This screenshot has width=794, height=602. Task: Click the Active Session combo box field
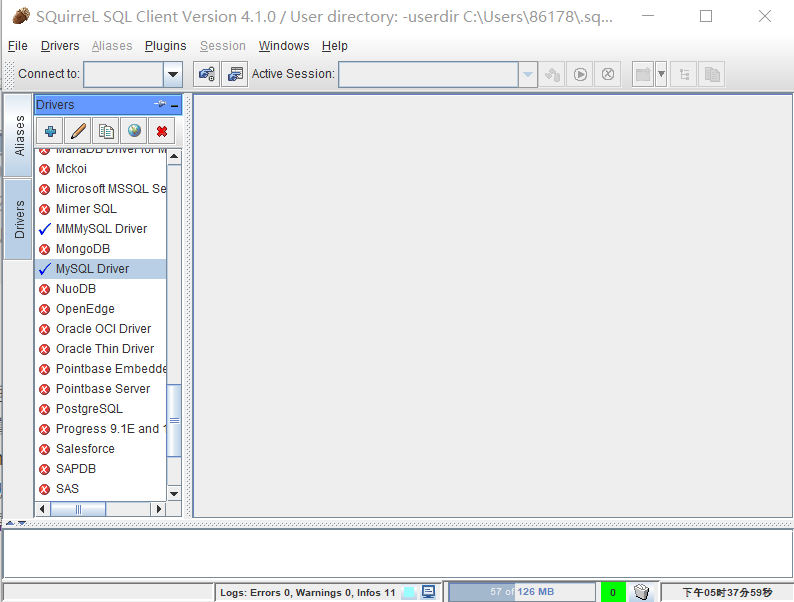click(428, 74)
